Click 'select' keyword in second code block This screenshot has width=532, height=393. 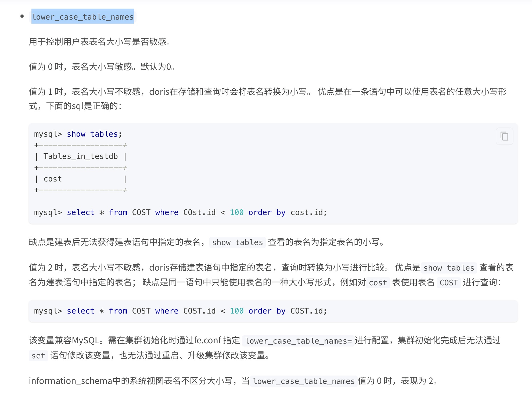81,311
